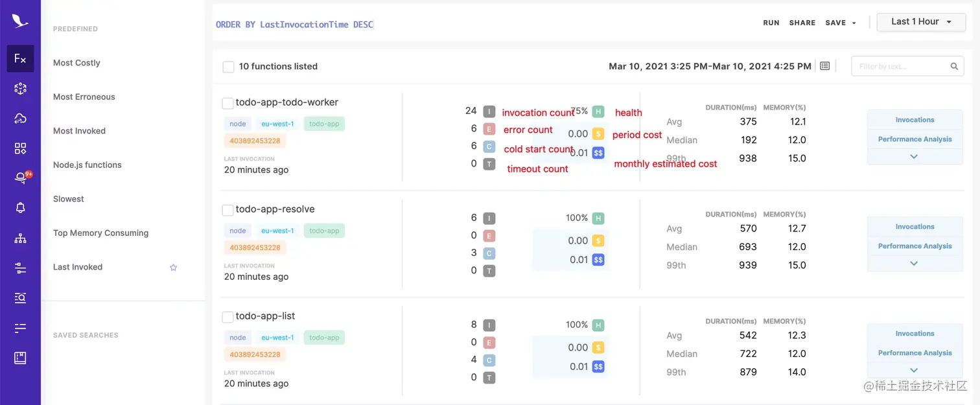Tick the todo-app-todo-worker checkbox
Viewport: 980px width, 405px height.
227,103
